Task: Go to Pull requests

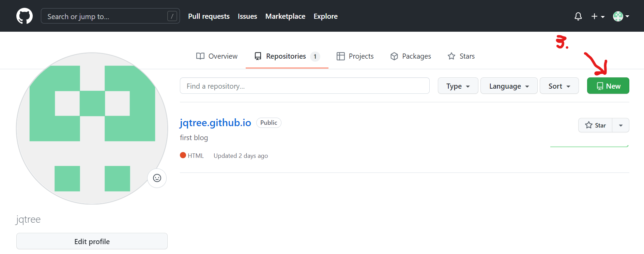Action: click(209, 16)
